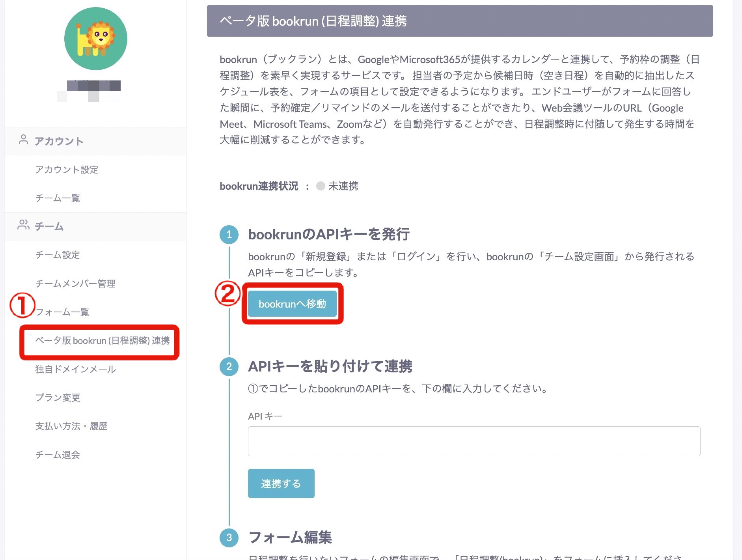The image size is (742, 560).
Task: Click the アカウント section header
Action: coord(95,141)
